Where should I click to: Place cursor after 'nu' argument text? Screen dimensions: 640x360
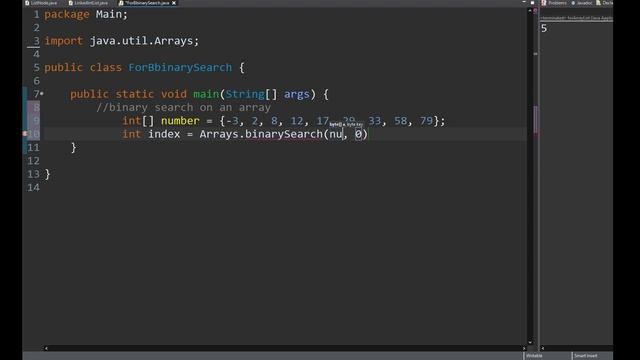pos(342,134)
